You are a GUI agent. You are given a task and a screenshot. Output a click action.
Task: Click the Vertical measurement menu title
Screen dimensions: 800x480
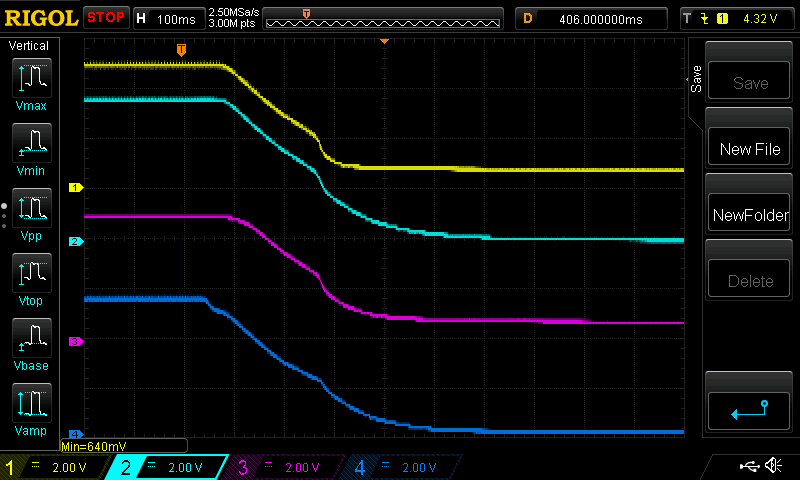pyautogui.click(x=29, y=46)
